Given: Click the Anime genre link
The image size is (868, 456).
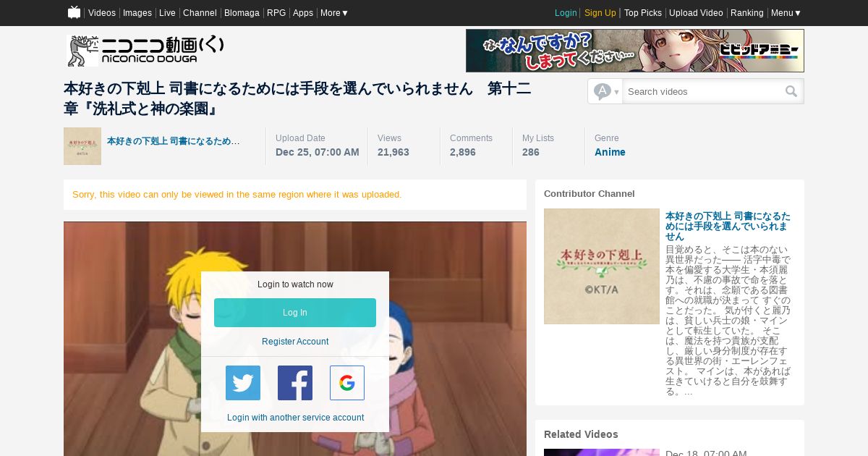Looking at the screenshot, I should pos(610,152).
